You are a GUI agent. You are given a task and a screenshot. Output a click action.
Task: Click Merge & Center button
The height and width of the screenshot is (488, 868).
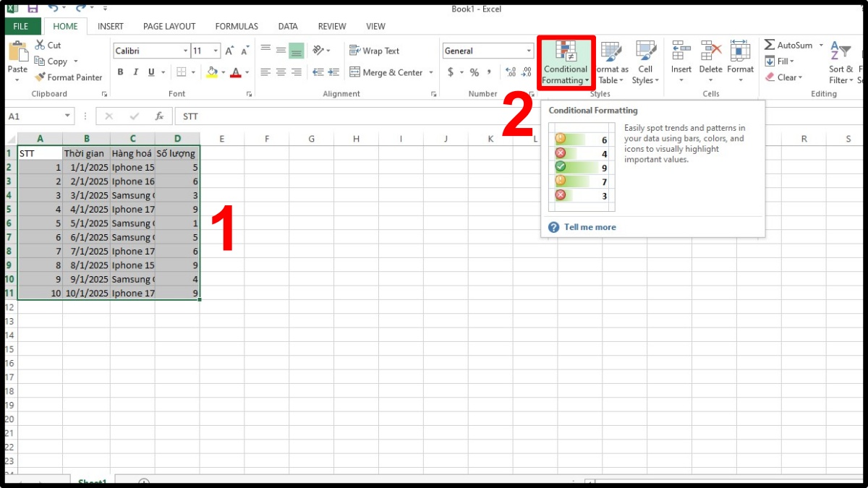[x=386, y=72]
